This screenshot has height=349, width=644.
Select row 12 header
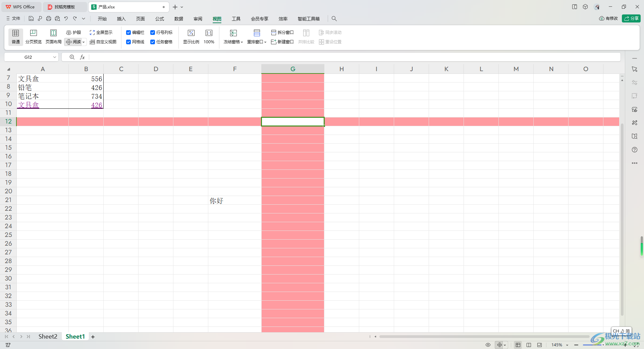[x=8, y=121]
